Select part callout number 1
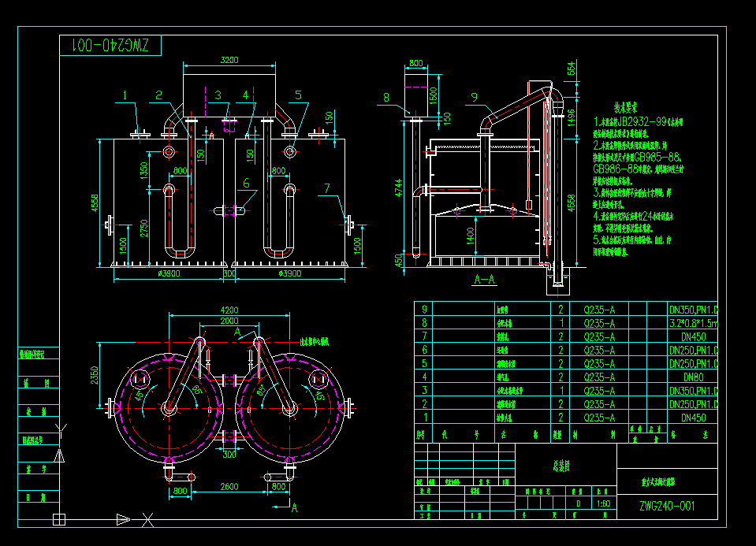 pyautogui.click(x=124, y=95)
